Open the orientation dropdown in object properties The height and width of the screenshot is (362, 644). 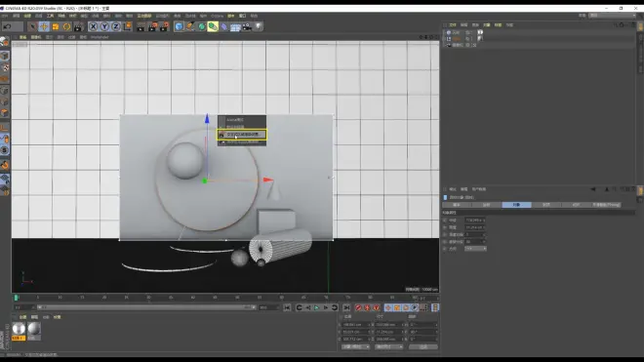[x=475, y=249]
